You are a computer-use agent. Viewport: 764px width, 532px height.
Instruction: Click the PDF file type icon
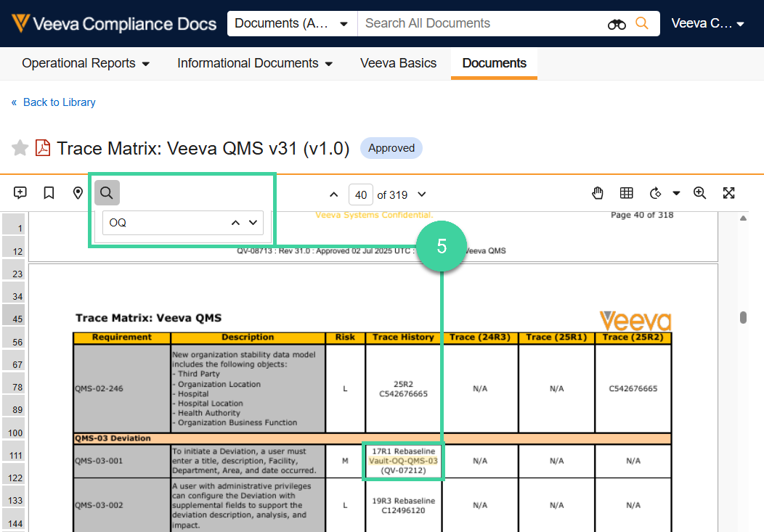point(43,148)
